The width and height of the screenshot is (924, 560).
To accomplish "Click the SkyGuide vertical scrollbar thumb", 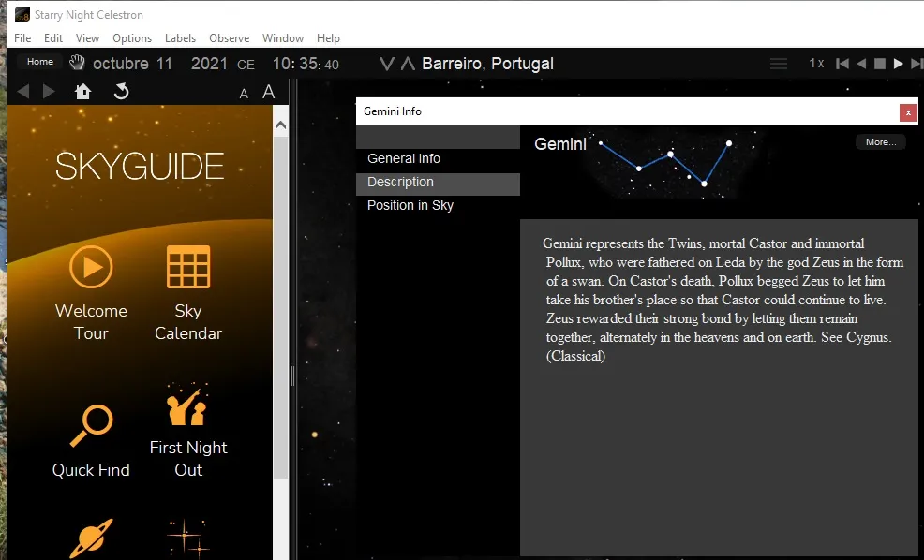I will pyautogui.click(x=280, y=306).
